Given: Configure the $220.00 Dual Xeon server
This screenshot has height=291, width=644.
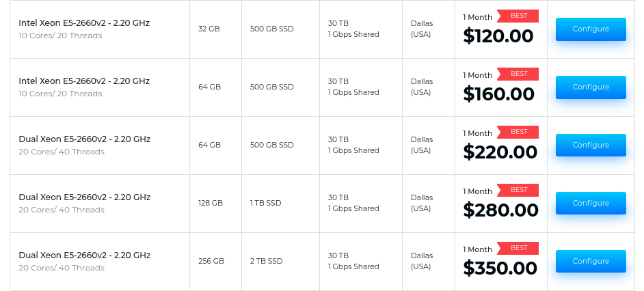Looking at the screenshot, I should pos(591,145).
